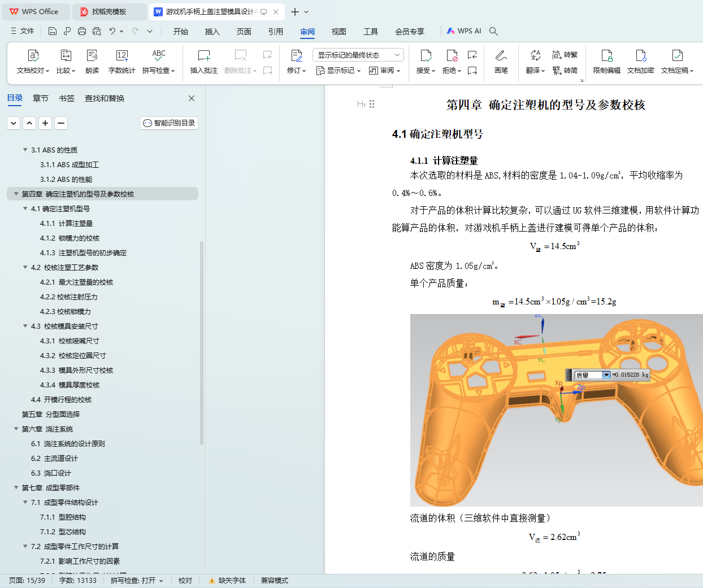The width and height of the screenshot is (703, 588).
Task: Open WPS AI assistant
Action: click(x=464, y=31)
